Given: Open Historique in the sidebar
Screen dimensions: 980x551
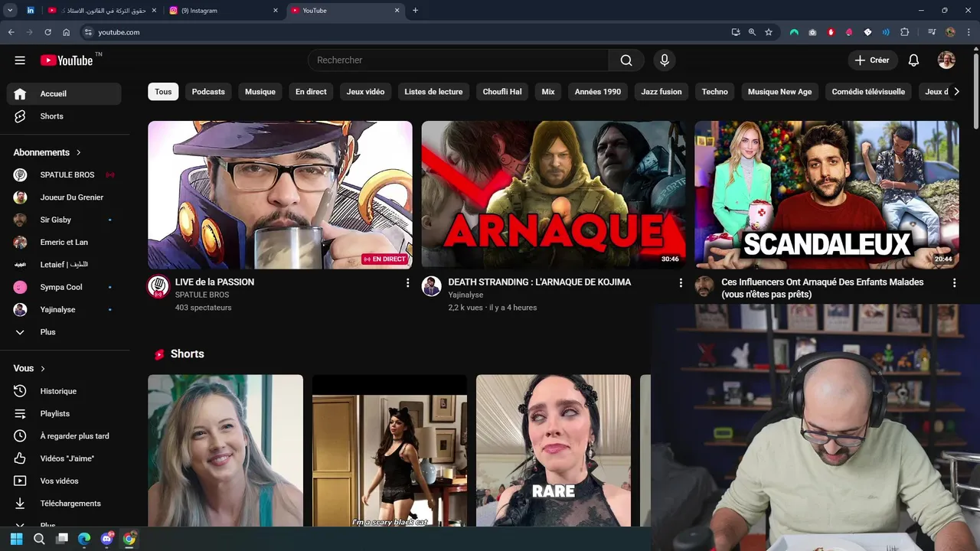Looking at the screenshot, I should [x=64, y=391].
